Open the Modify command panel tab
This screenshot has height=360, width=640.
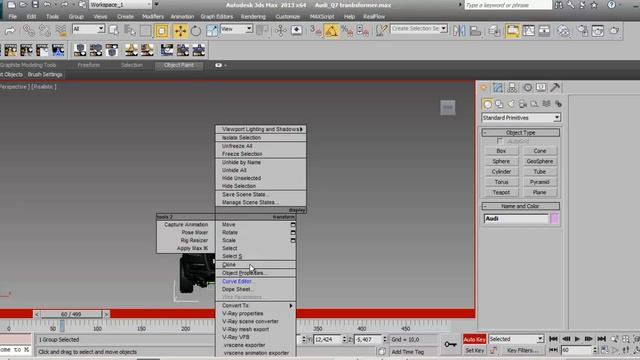point(498,87)
